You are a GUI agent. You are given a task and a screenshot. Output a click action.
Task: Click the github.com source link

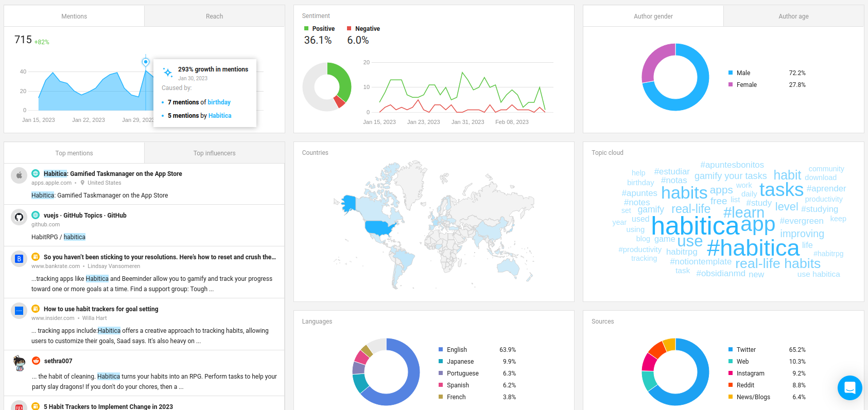pos(45,224)
